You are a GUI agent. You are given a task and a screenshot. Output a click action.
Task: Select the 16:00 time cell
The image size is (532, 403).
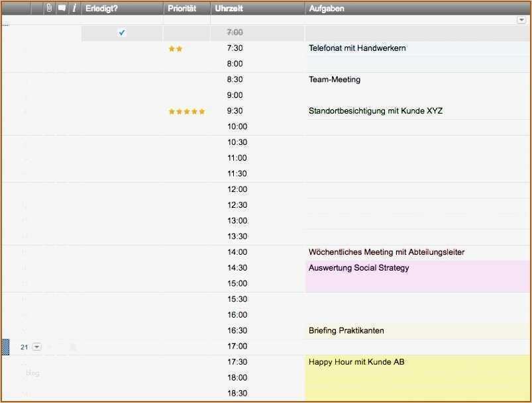click(x=258, y=315)
